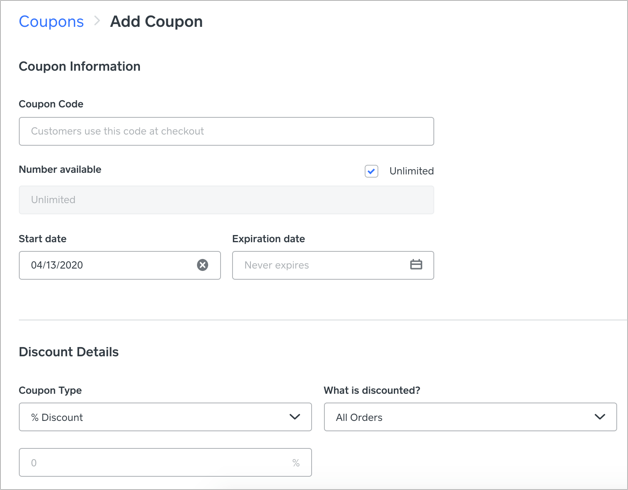The image size is (628, 490).
Task: Click the chevron arrow in All Orders selector
Action: (600, 417)
